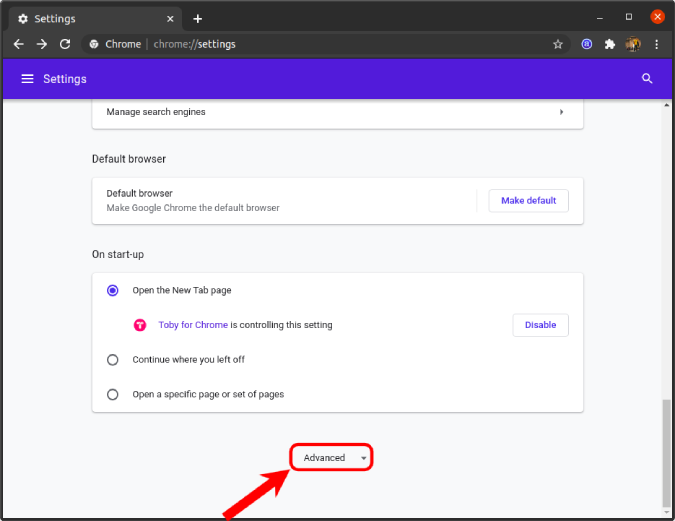Maximize the Chrome window
The height and width of the screenshot is (521, 675).
629,17
